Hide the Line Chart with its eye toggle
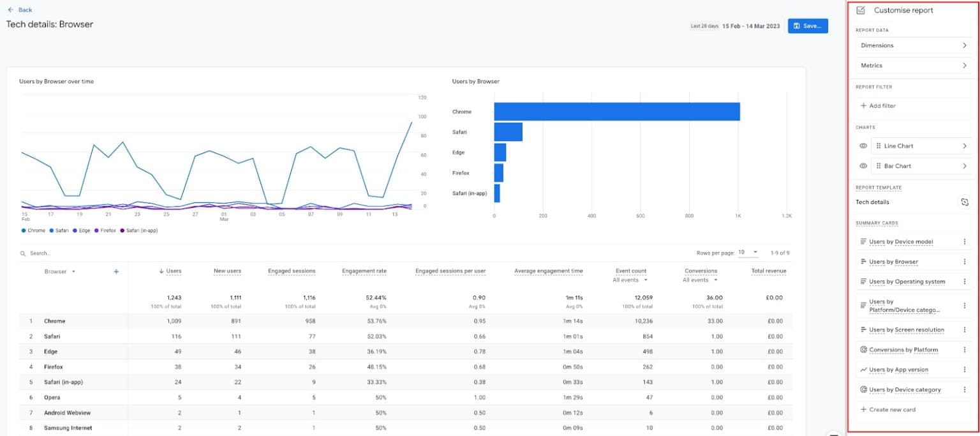 (x=863, y=146)
